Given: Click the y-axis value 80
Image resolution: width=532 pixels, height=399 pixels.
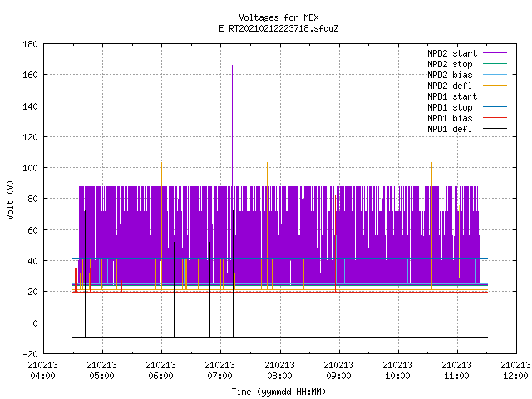Looking at the screenshot, I should [x=32, y=199].
